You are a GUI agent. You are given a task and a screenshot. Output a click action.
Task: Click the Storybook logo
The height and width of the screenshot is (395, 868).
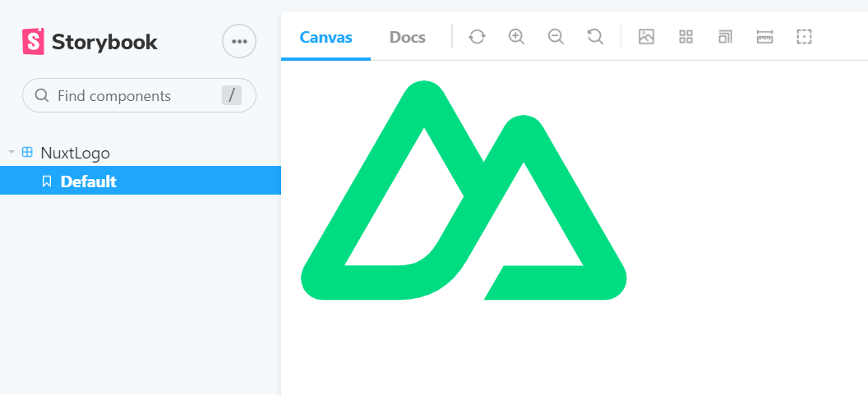pos(90,42)
